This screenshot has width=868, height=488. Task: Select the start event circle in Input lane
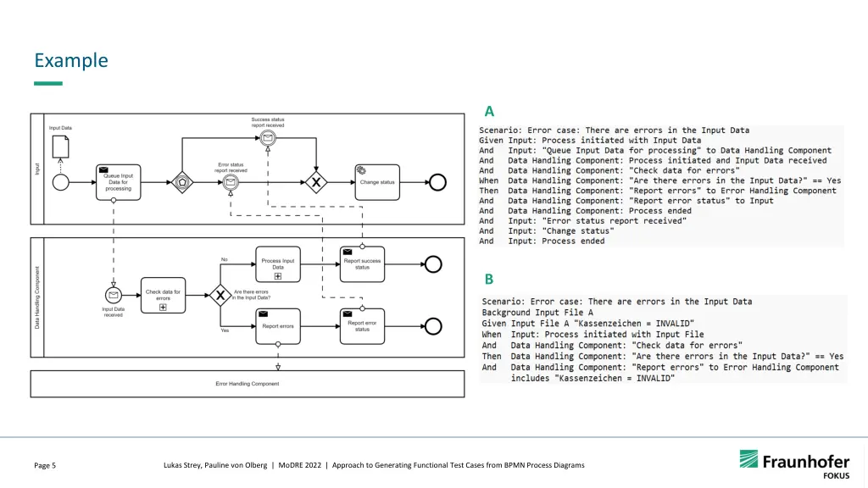click(60, 182)
